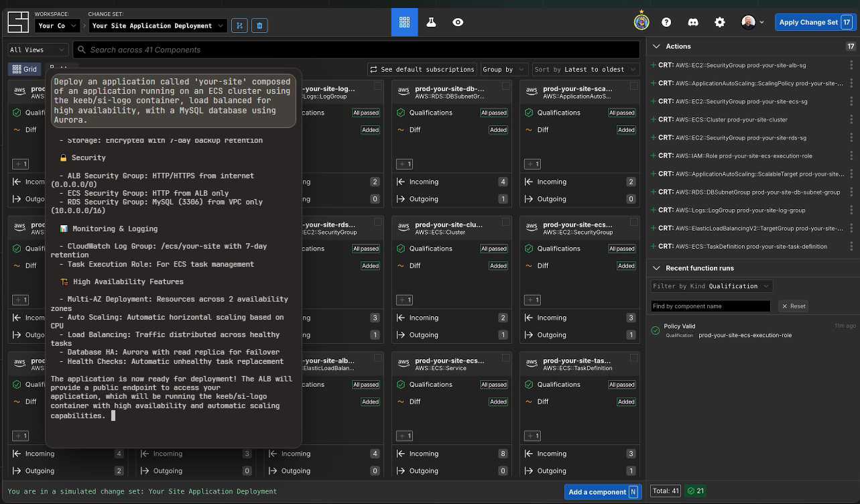The height and width of the screenshot is (504, 860).
Task: Switch to the Grid tab
Action: 24,69
